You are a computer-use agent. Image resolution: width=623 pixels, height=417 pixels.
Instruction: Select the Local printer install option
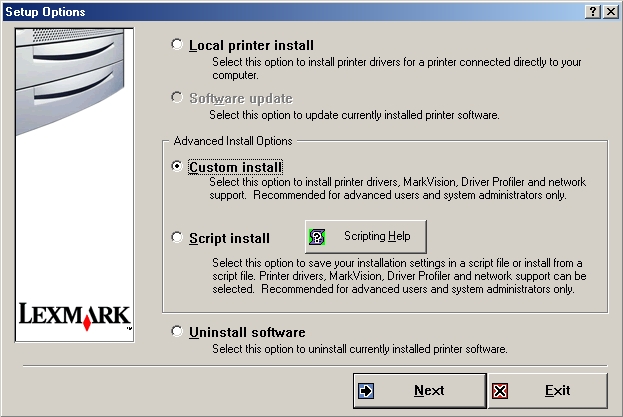coord(178,45)
